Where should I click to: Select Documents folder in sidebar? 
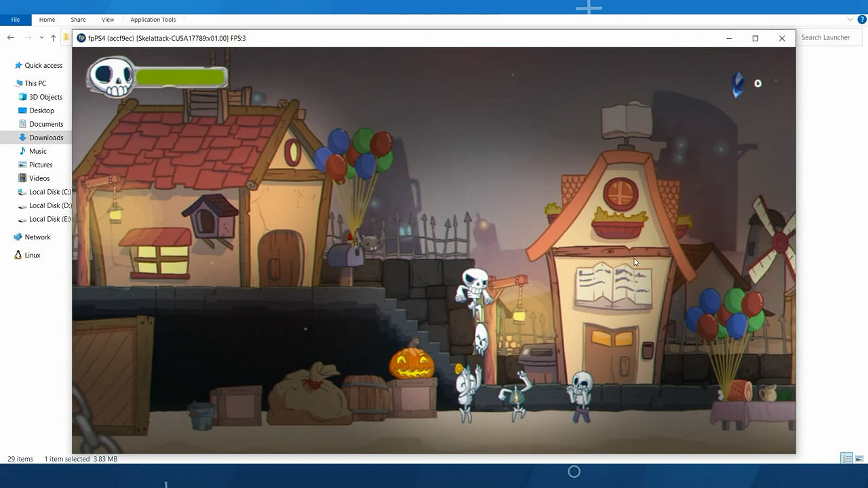tap(46, 124)
